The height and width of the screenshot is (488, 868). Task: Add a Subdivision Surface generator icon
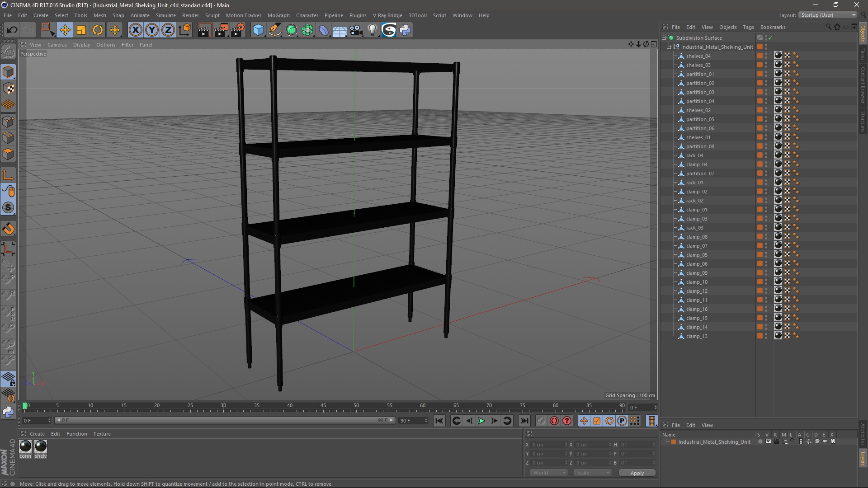291,30
